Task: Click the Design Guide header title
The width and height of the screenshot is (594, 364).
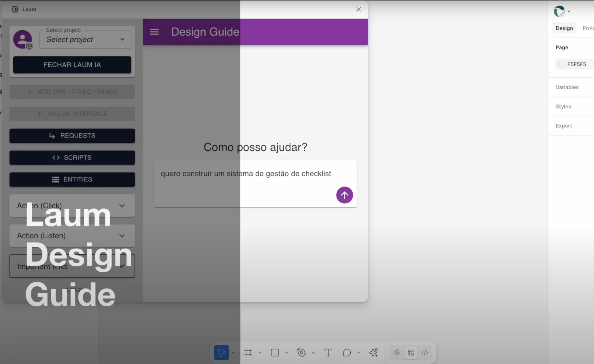Action: click(205, 32)
